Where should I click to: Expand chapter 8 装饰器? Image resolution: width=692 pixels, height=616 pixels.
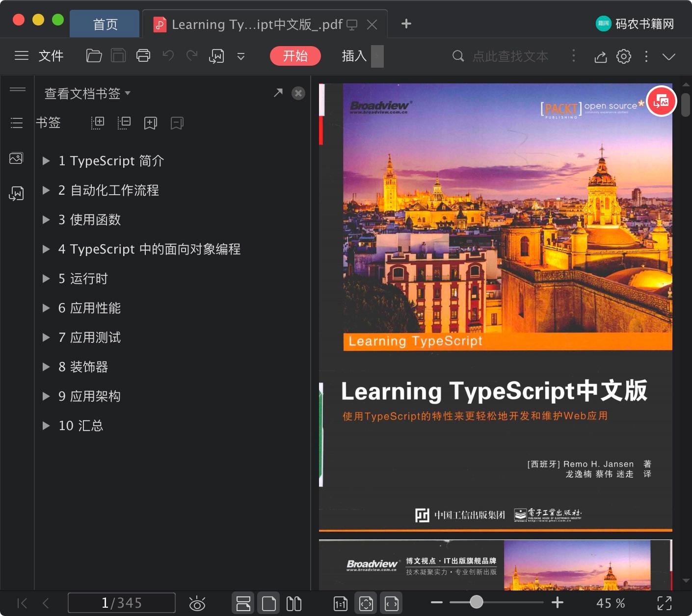pos(46,367)
